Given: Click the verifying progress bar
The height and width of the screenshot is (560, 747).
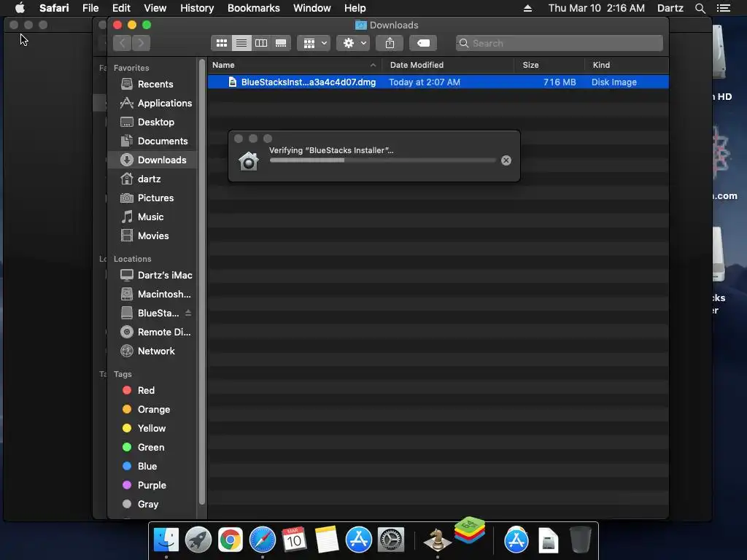Looking at the screenshot, I should pyautogui.click(x=382, y=160).
